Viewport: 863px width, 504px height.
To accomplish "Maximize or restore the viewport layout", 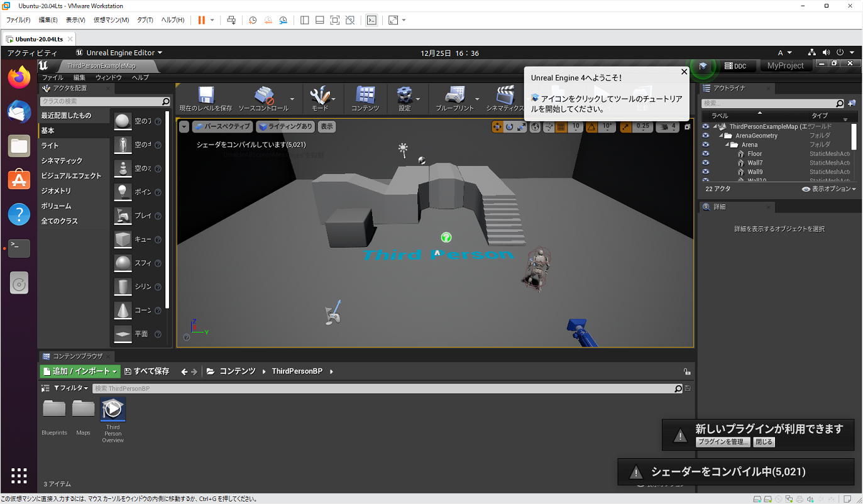I will 688,127.
